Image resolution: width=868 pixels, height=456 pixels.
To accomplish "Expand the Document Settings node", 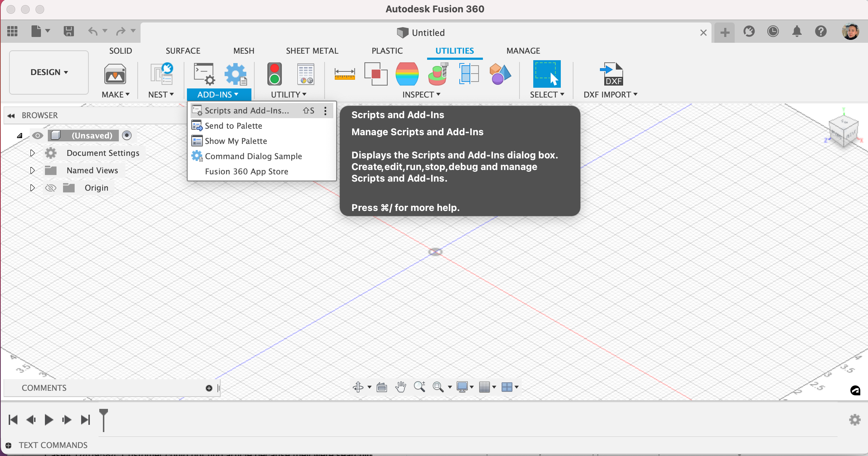I will 32,153.
